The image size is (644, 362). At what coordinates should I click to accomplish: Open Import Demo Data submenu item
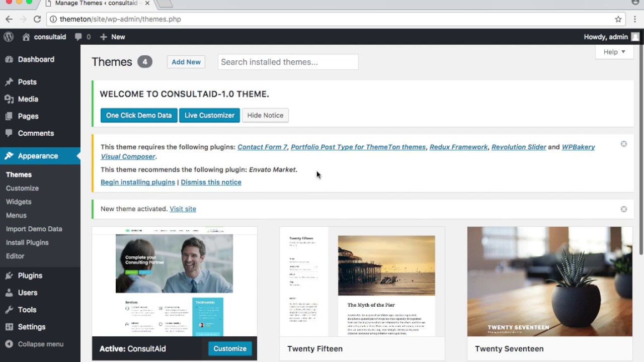34,229
